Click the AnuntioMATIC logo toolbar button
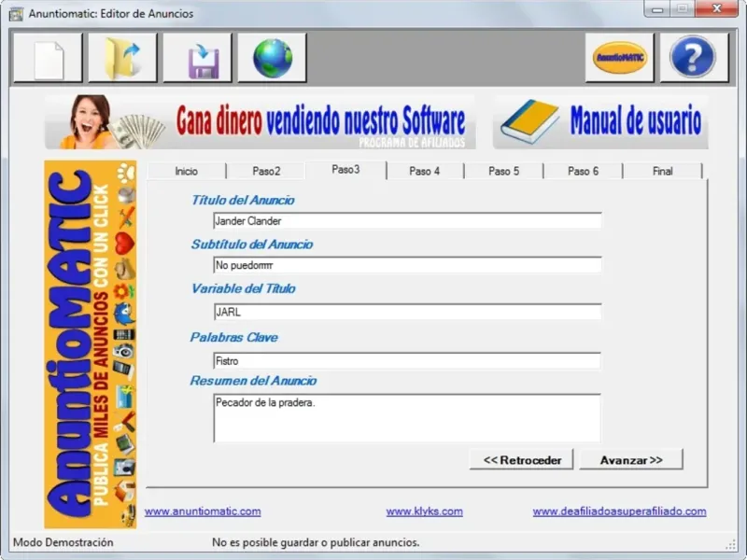The height and width of the screenshot is (560, 747). pos(620,58)
